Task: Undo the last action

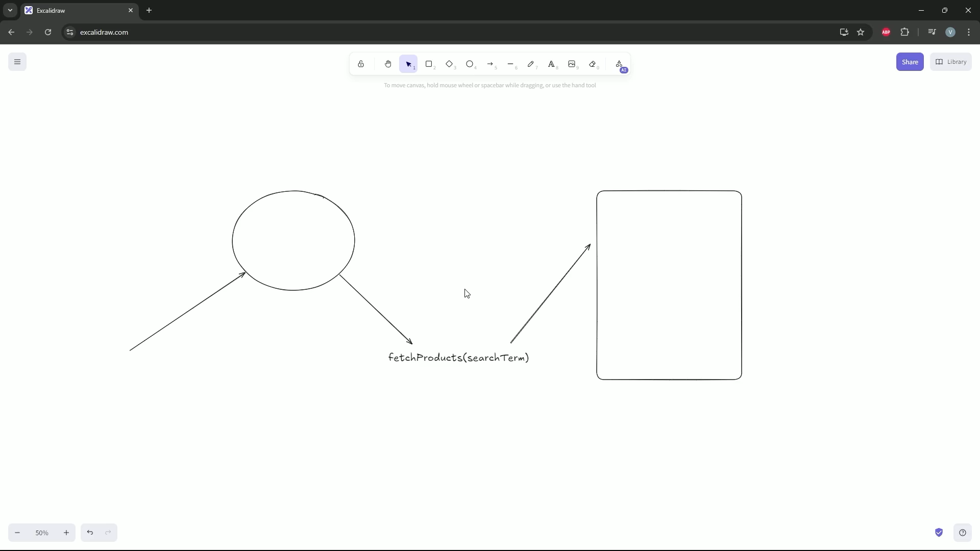Action: click(x=90, y=533)
